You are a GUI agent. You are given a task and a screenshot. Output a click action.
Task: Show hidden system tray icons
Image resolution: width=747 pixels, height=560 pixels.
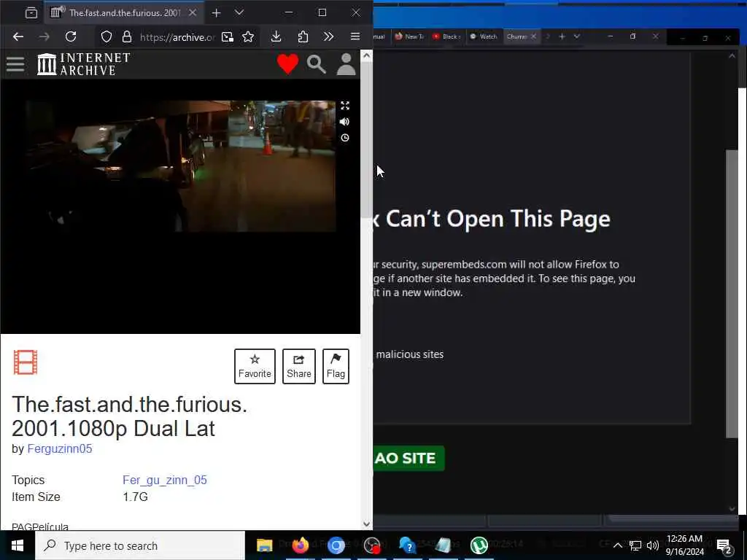point(617,545)
